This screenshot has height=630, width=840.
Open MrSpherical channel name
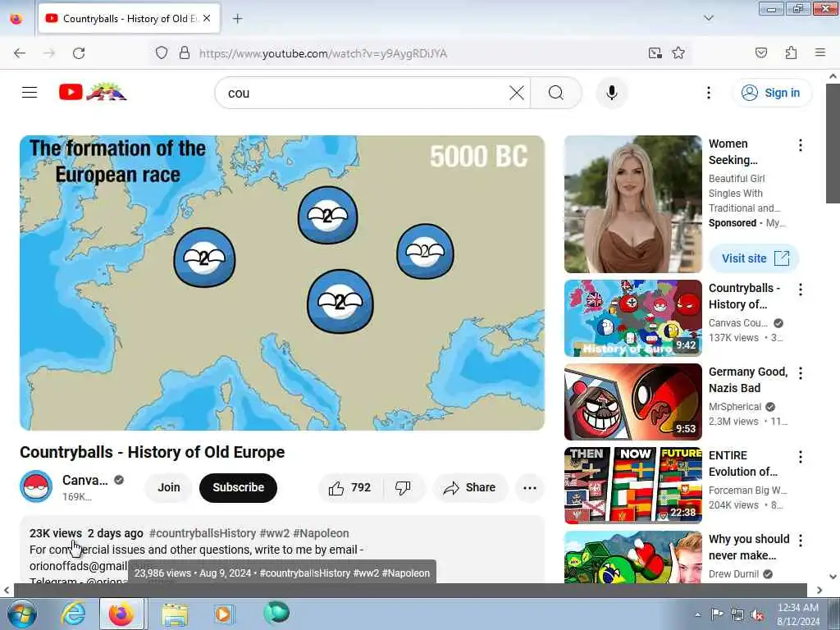coord(735,407)
